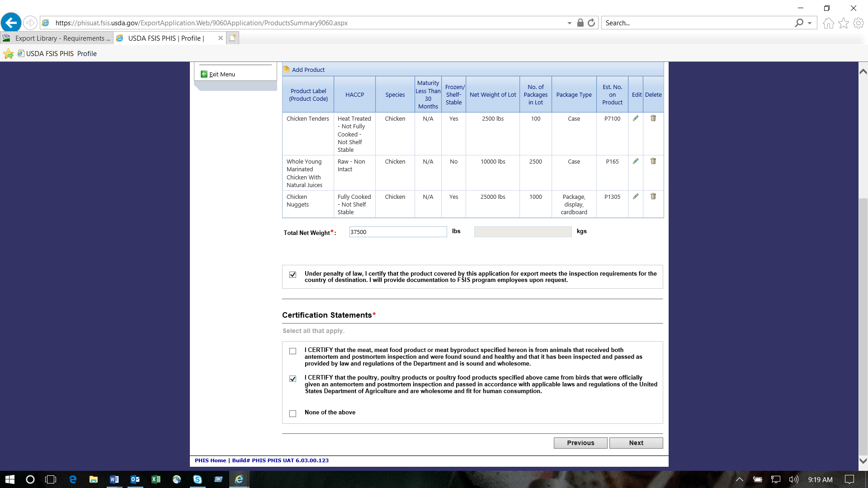Image resolution: width=868 pixels, height=488 pixels.
Task: Click the Total Net Weight lbs field
Action: point(398,232)
